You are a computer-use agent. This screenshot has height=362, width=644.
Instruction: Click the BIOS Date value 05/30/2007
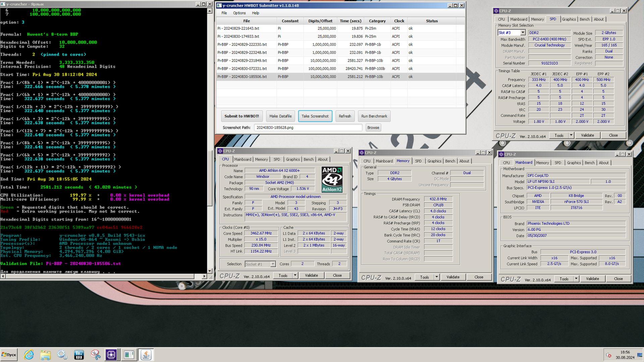[x=576, y=236]
